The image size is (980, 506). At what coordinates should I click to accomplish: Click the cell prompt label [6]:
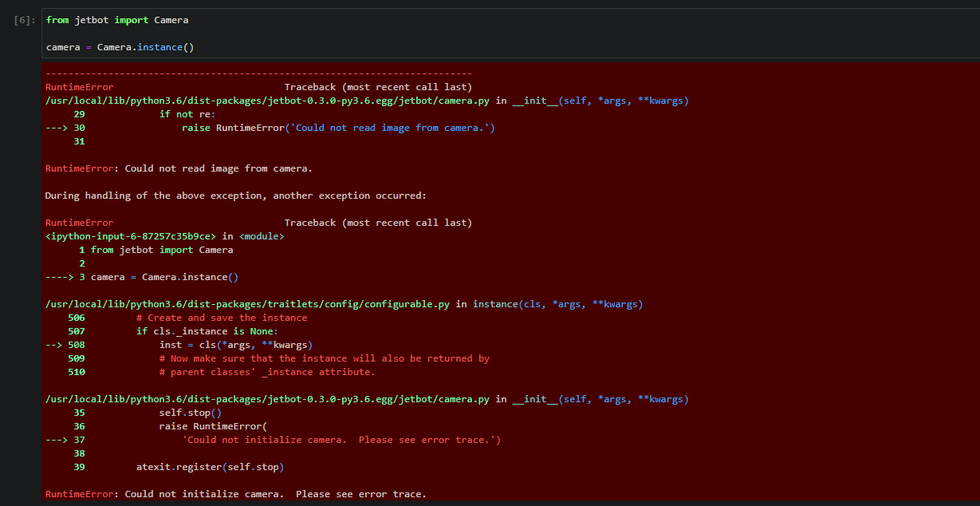(x=25, y=20)
